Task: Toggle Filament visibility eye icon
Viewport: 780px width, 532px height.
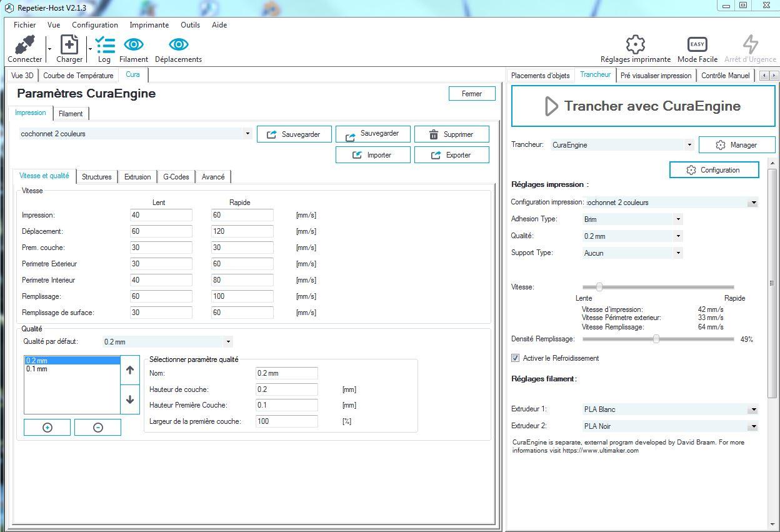Action: 134,44
